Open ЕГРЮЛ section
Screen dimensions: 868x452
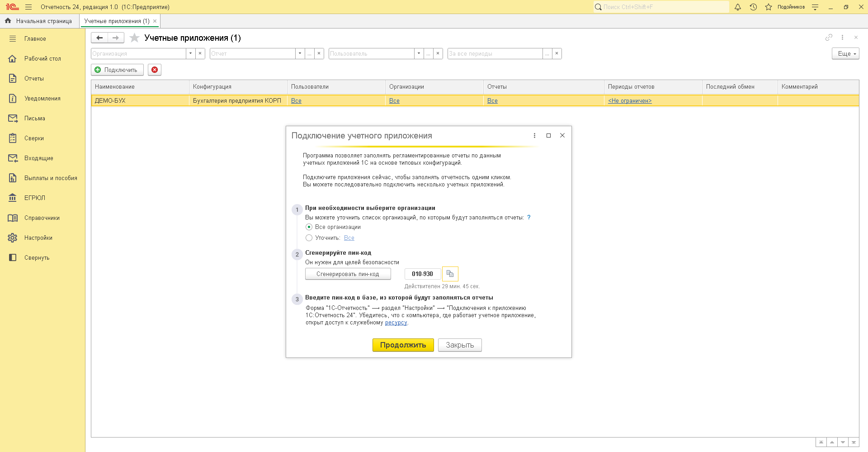(x=35, y=198)
